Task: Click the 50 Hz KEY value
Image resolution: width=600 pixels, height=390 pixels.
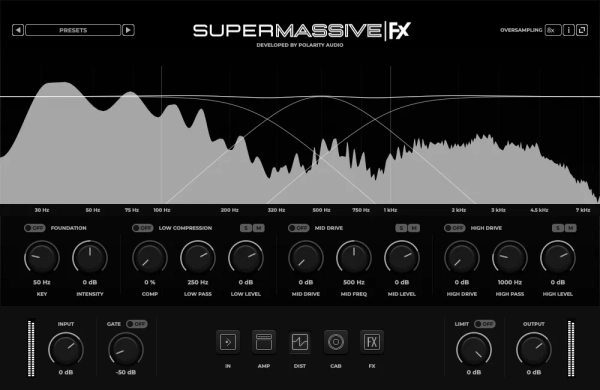Action: coord(42,282)
